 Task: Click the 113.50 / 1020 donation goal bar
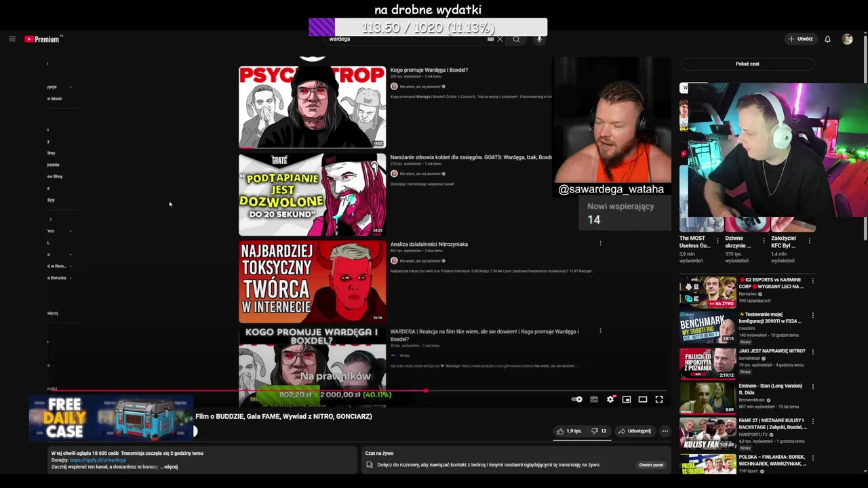(x=428, y=27)
